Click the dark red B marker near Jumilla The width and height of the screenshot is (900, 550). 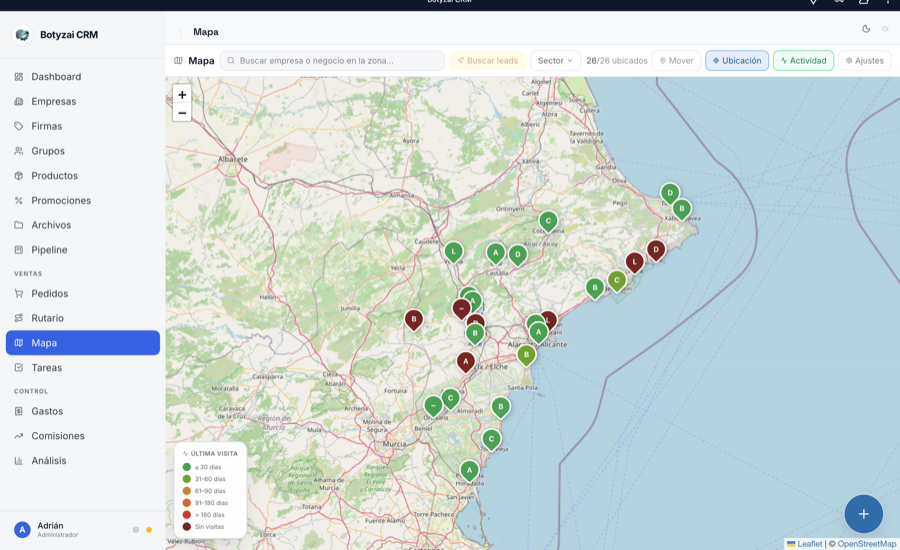[x=414, y=320]
